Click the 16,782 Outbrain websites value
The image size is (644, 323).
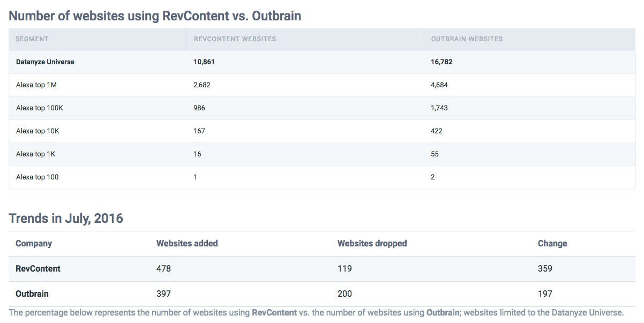click(x=441, y=62)
